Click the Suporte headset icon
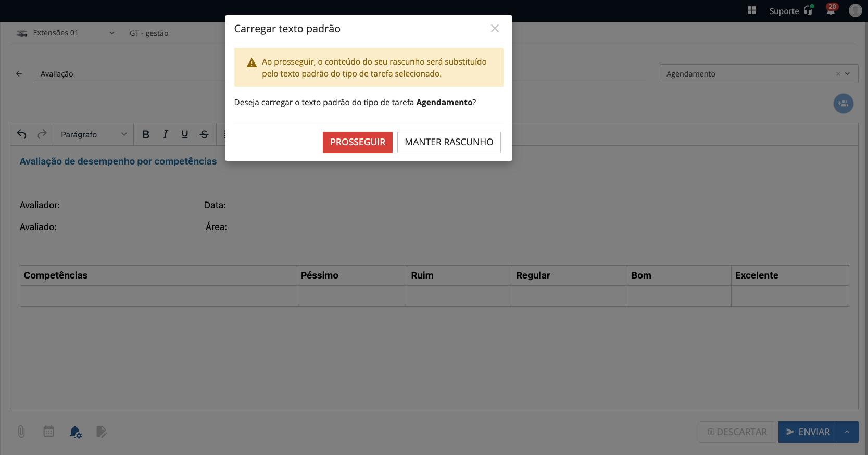This screenshot has height=455, width=868. (808, 10)
